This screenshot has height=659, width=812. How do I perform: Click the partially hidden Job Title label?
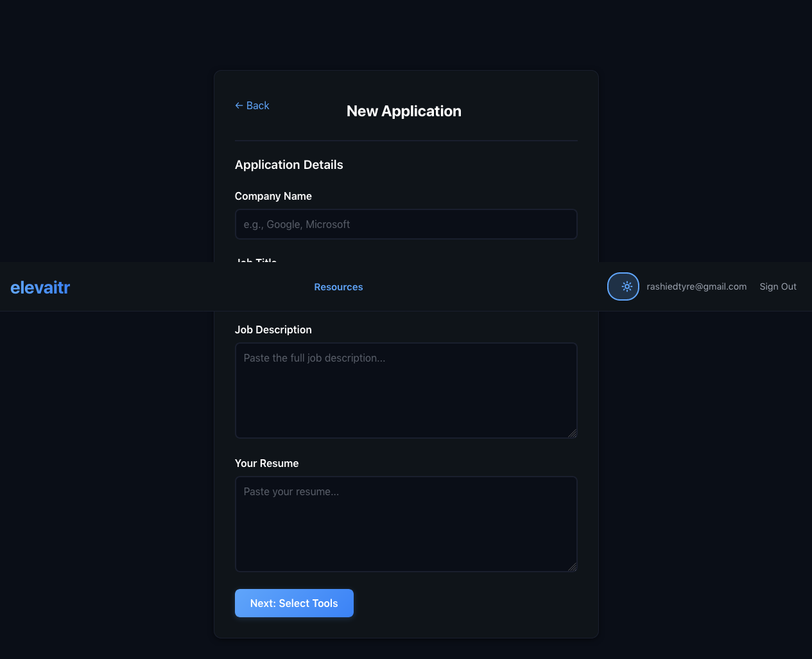(x=257, y=259)
